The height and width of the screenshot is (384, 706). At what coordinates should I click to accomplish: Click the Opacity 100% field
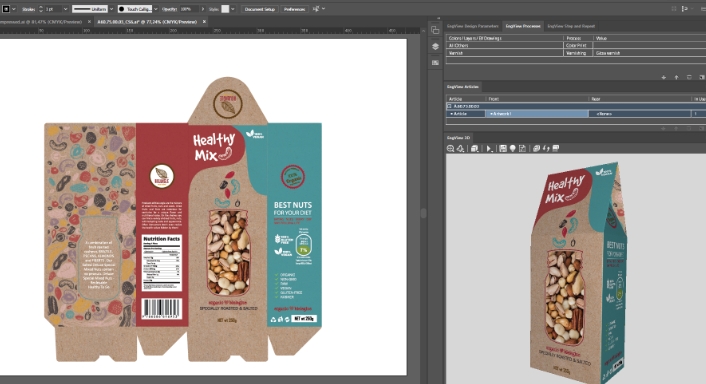pyautogui.click(x=189, y=9)
